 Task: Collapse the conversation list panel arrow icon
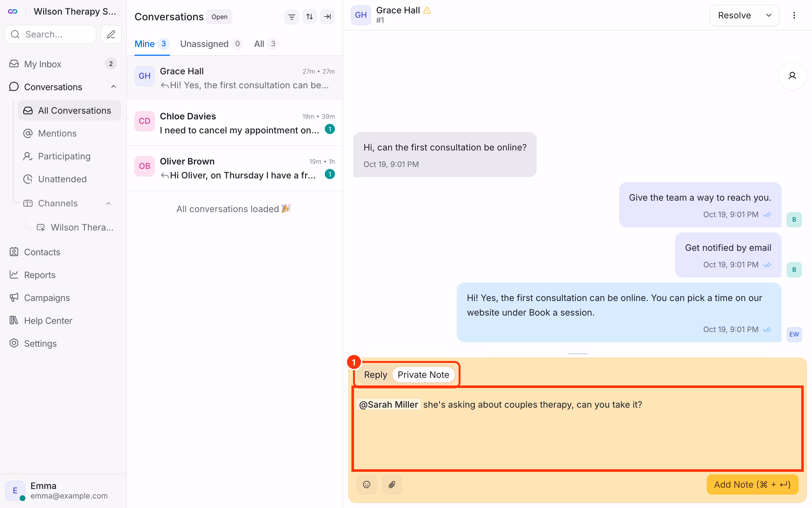pos(327,17)
